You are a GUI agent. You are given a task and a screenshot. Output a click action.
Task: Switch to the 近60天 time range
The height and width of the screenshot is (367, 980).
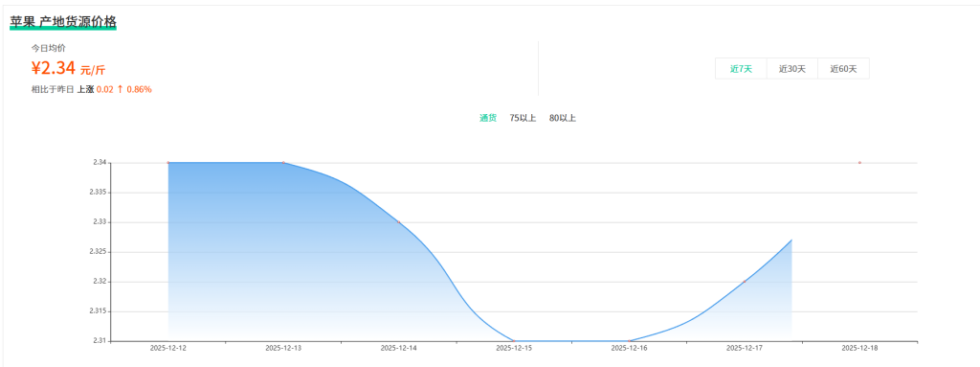click(x=843, y=69)
